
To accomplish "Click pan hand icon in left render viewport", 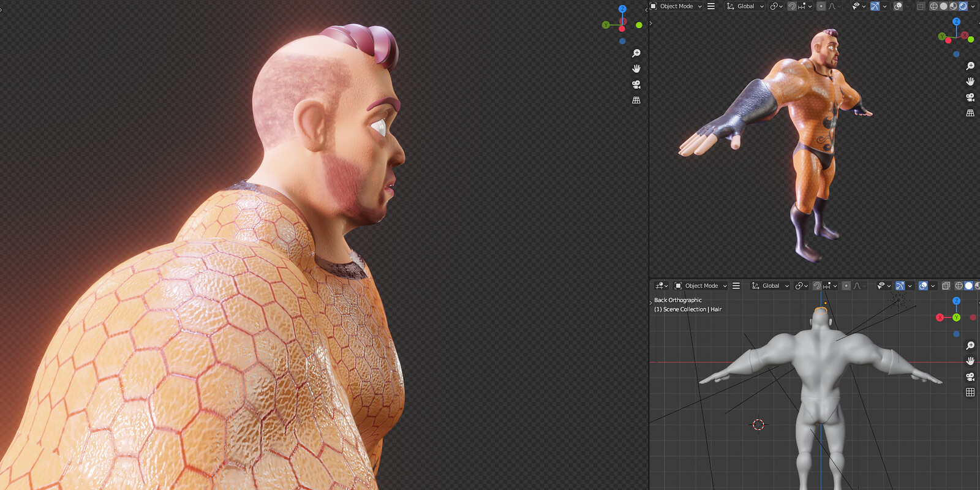I will (x=636, y=69).
